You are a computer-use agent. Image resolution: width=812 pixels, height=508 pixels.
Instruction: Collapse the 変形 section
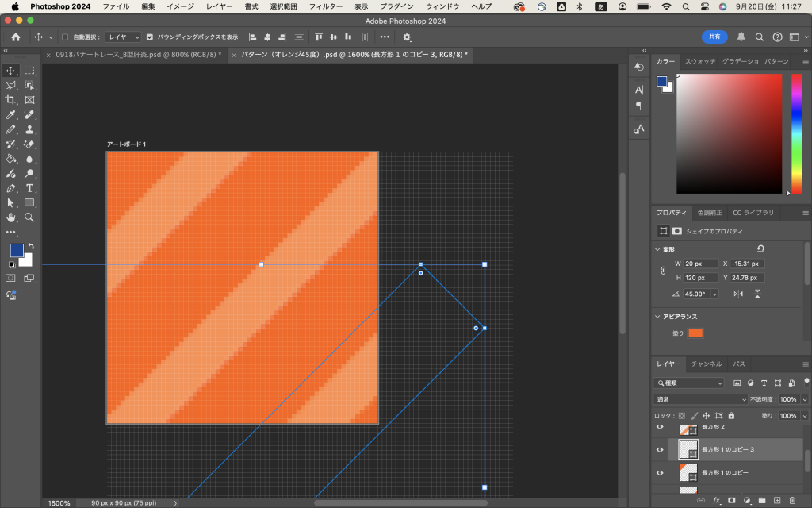pyautogui.click(x=657, y=249)
